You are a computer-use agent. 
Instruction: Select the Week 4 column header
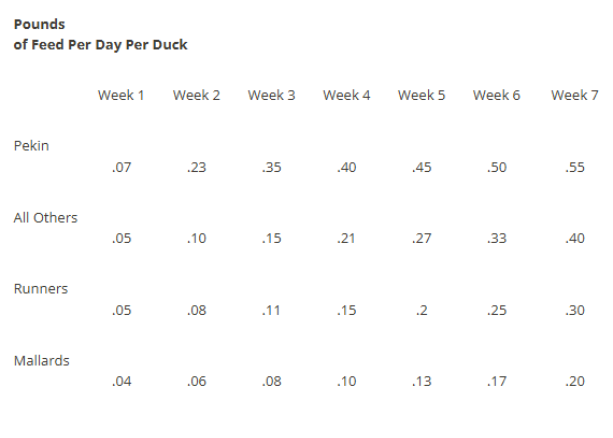346,95
